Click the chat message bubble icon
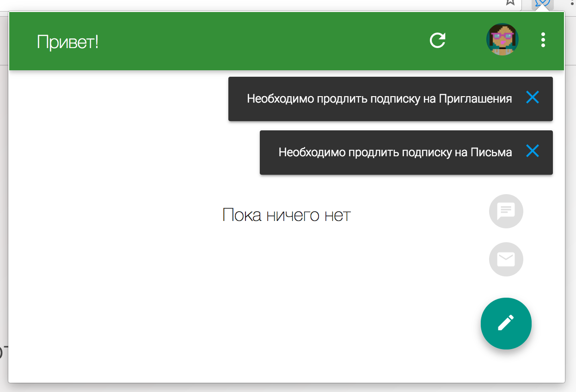This screenshot has height=392, width=576. (506, 211)
